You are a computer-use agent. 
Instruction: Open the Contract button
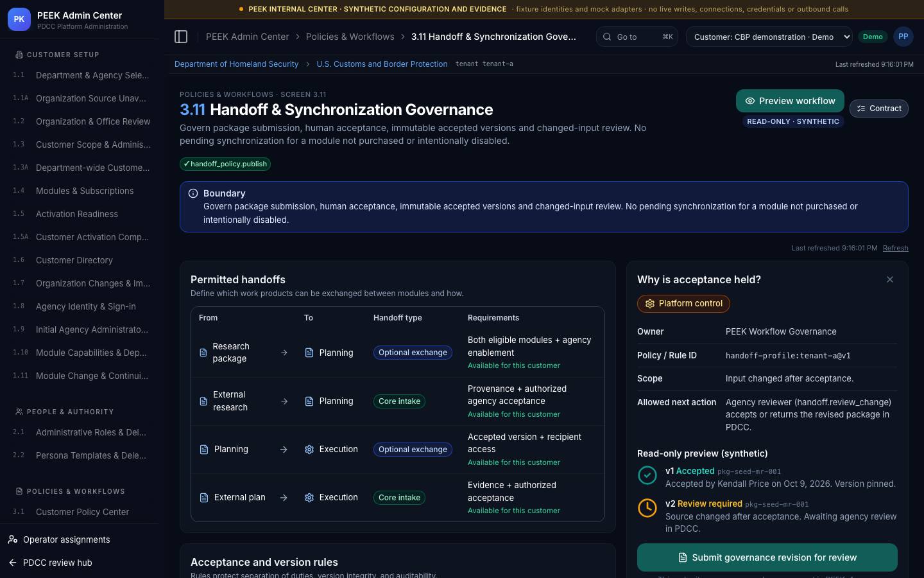(x=879, y=109)
